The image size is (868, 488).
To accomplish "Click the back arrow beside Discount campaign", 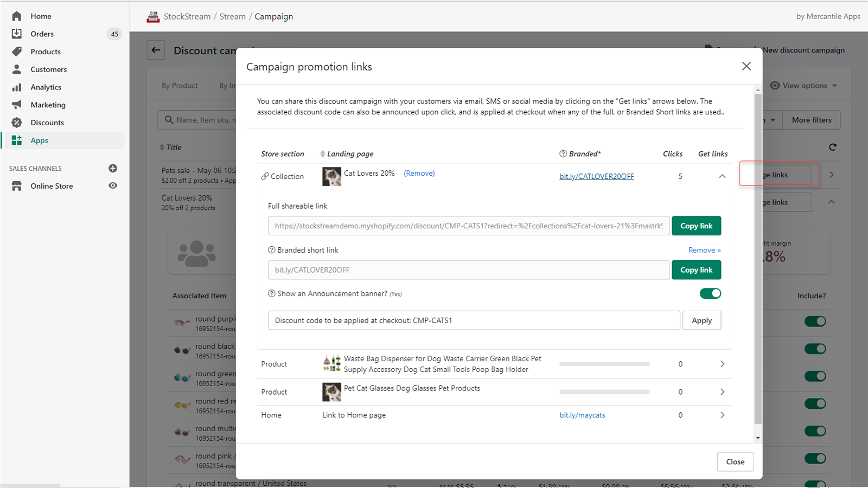I will (x=156, y=50).
